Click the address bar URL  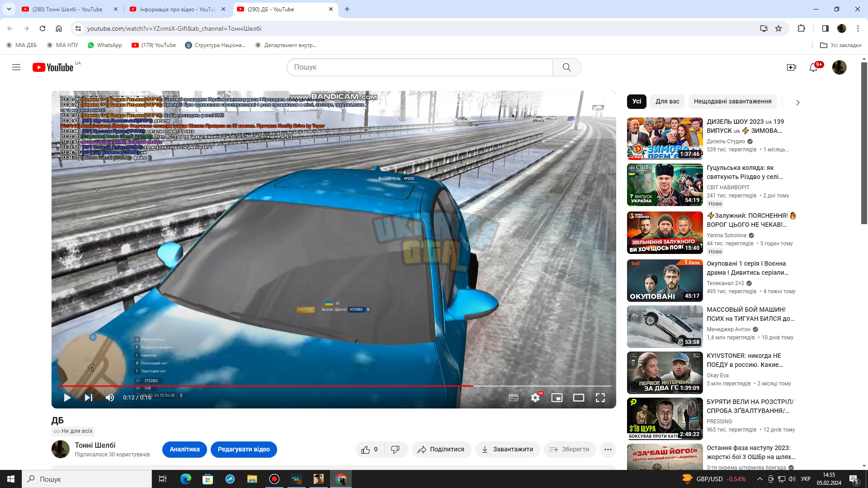(x=174, y=28)
